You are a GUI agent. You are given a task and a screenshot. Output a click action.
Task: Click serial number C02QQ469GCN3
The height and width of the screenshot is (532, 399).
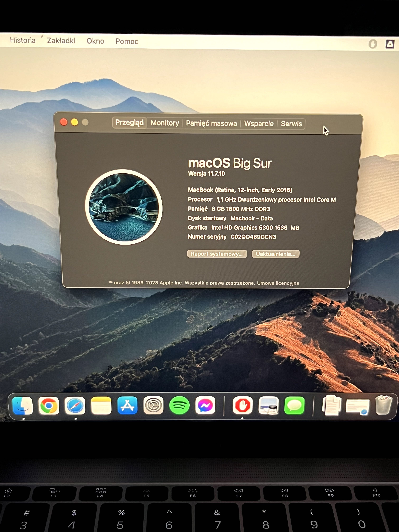(253, 237)
